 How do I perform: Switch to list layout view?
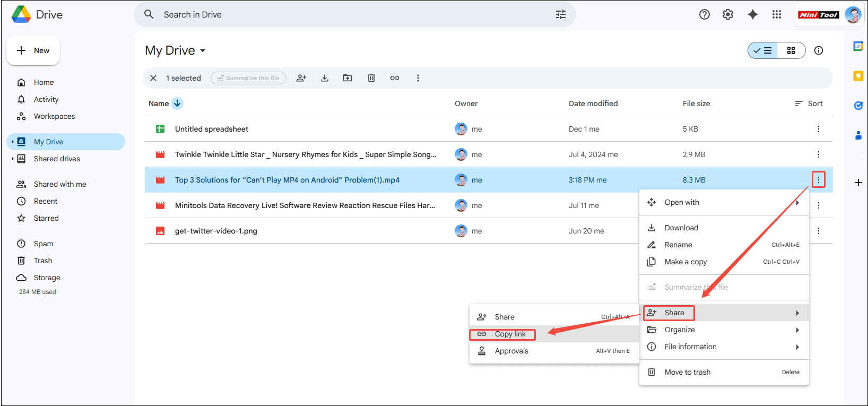762,50
